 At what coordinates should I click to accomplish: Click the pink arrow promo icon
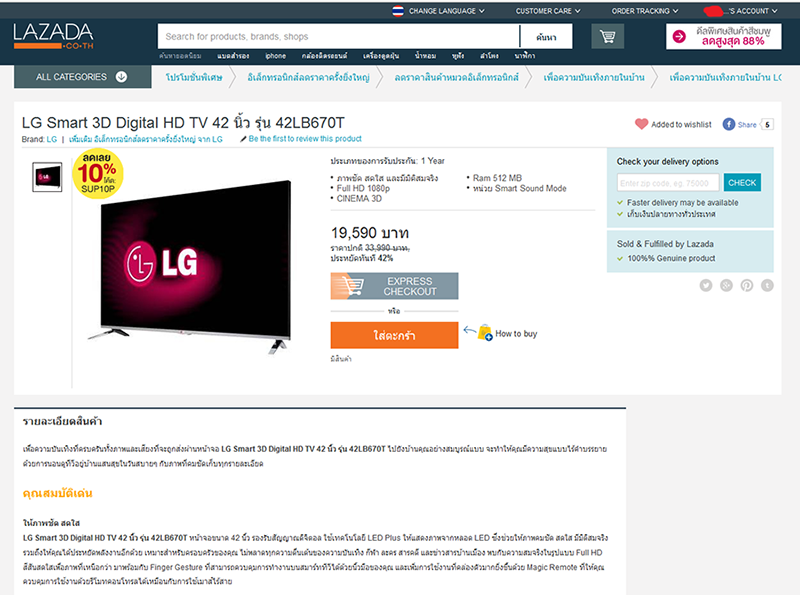679,36
